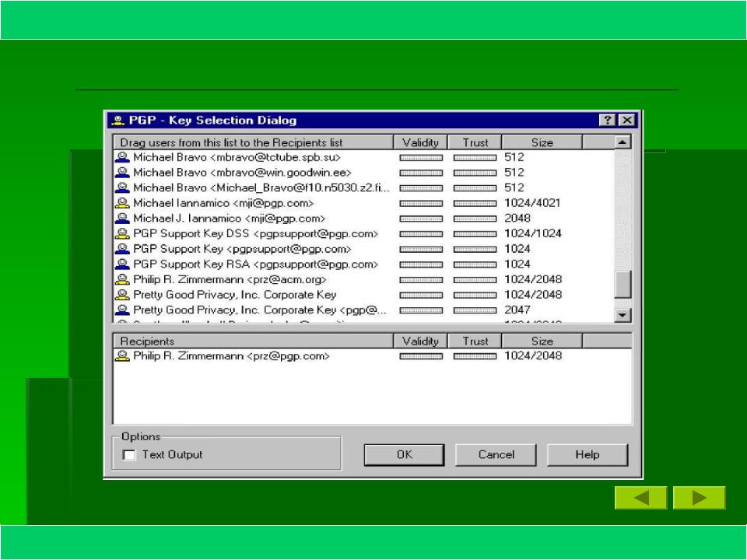The height and width of the screenshot is (560, 747).
Task: Click key icon for mbravo@win.goodwin.ee
Action: (122, 173)
